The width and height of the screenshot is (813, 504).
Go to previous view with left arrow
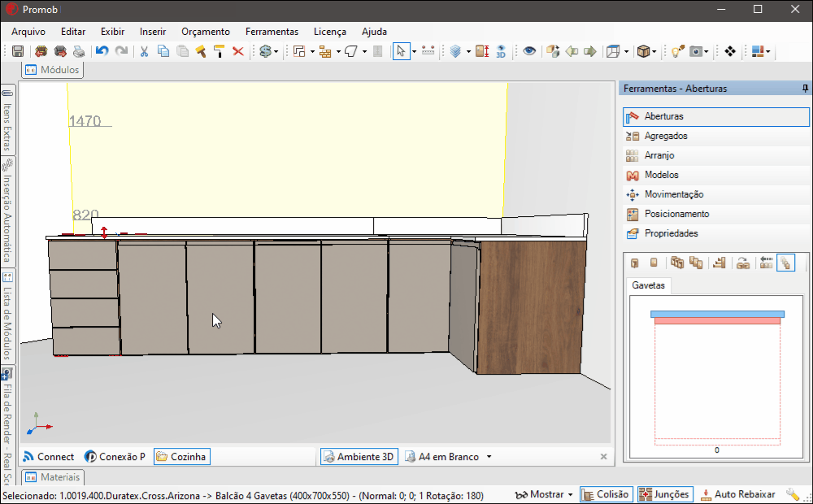[x=572, y=51]
